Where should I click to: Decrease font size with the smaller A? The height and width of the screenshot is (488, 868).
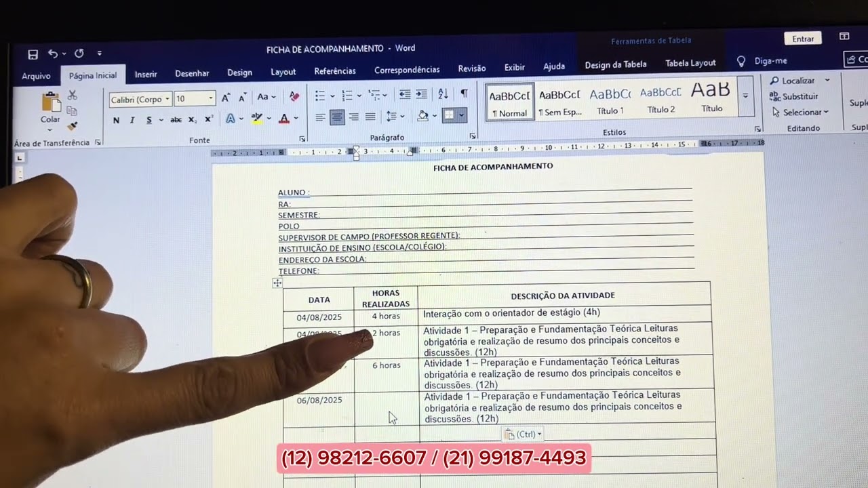(242, 98)
